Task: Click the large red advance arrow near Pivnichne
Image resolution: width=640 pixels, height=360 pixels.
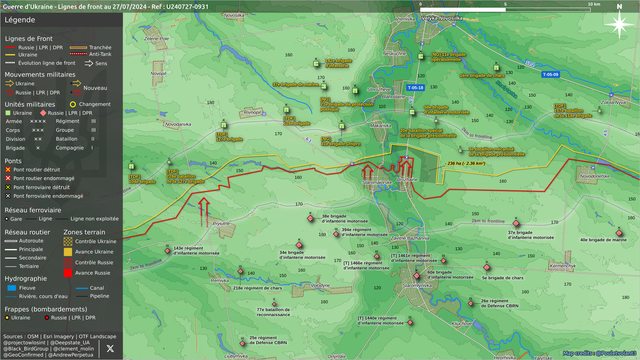Action: coord(204,211)
